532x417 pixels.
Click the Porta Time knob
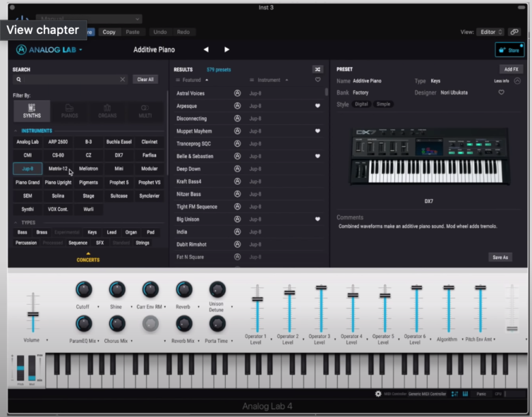[x=217, y=324]
